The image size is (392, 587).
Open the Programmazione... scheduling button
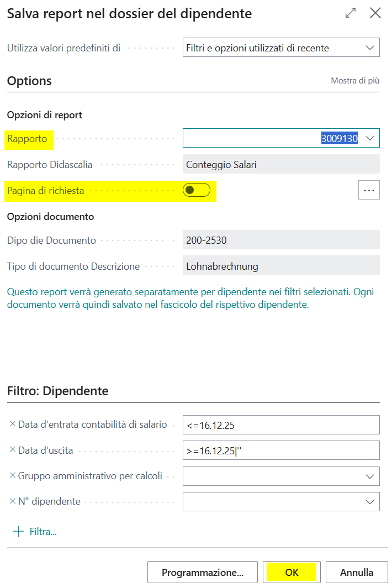click(203, 573)
